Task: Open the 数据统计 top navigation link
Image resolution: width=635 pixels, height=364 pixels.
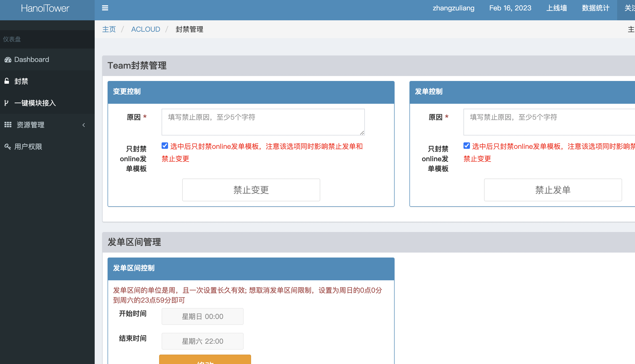Action: tap(596, 8)
